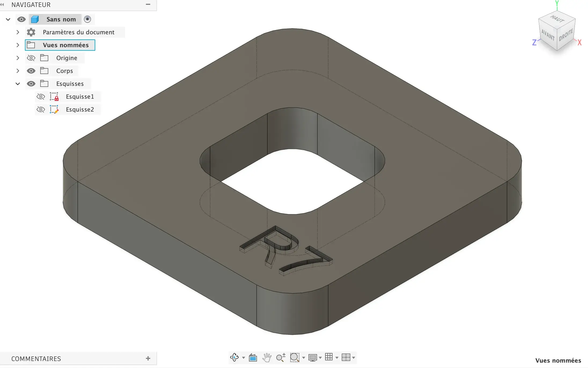Collapse the Sans nom root node
Viewport: 588px width, 368px height.
pyautogui.click(x=8, y=19)
